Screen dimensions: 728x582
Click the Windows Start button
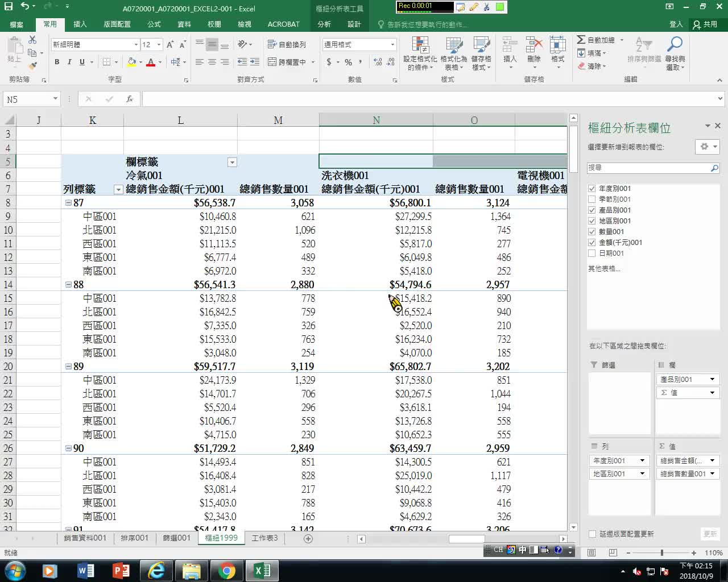15,570
